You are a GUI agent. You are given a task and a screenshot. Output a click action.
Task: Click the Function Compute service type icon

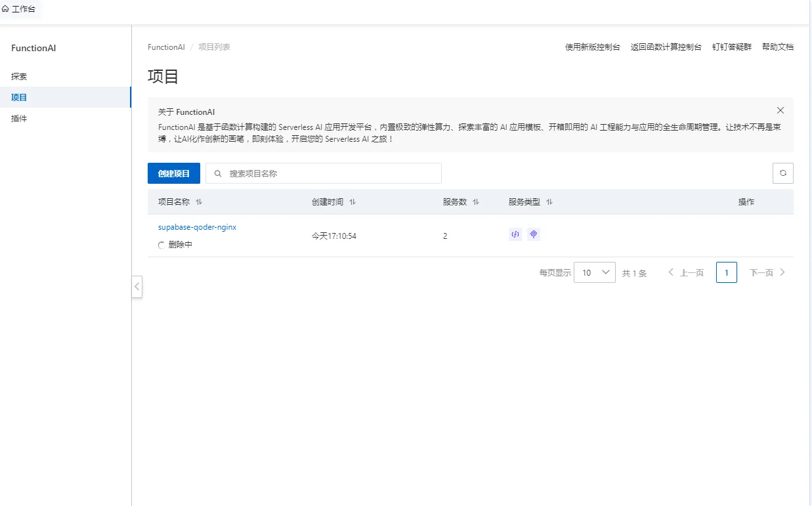515,234
